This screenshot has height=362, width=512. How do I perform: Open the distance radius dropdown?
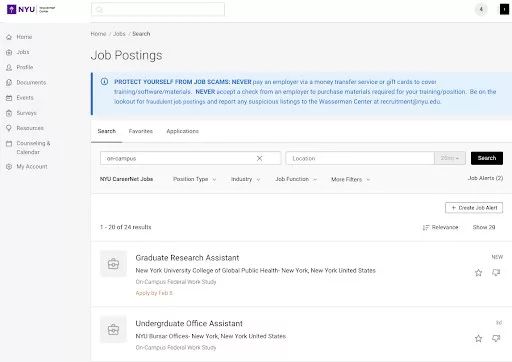point(450,158)
